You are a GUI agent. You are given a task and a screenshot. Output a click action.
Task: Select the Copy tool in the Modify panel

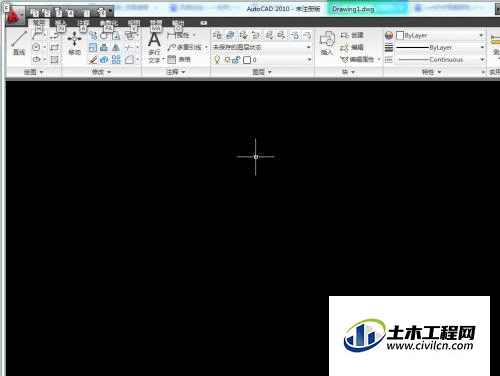click(93, 36)
